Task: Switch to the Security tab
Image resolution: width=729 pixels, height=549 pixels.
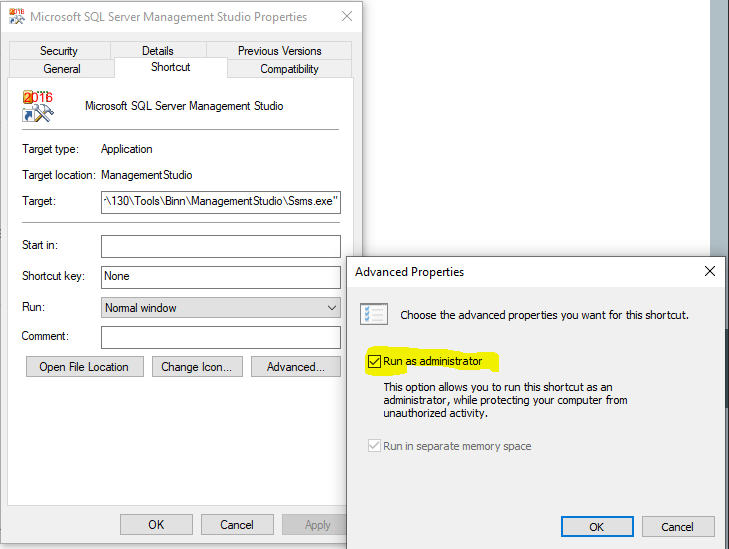Action: pos(59,51)
